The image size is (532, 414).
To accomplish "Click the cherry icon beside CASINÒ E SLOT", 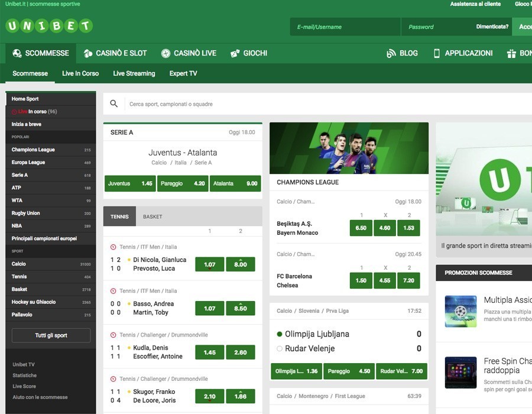I will 88,53.
